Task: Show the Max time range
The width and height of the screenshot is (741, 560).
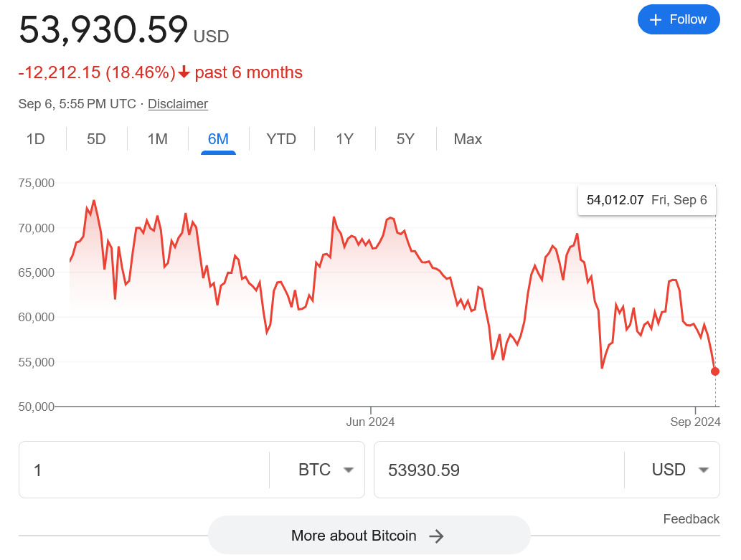Action: [468, 139]
